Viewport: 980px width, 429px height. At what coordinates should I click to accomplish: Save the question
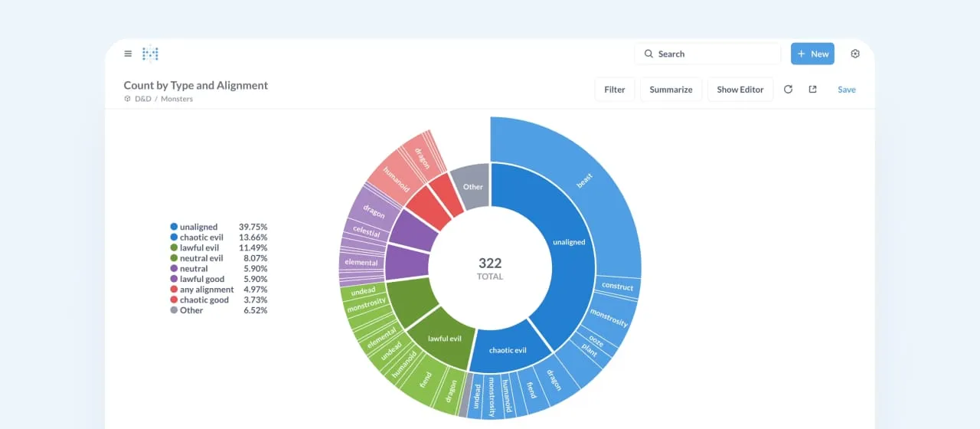pos(846,90)
